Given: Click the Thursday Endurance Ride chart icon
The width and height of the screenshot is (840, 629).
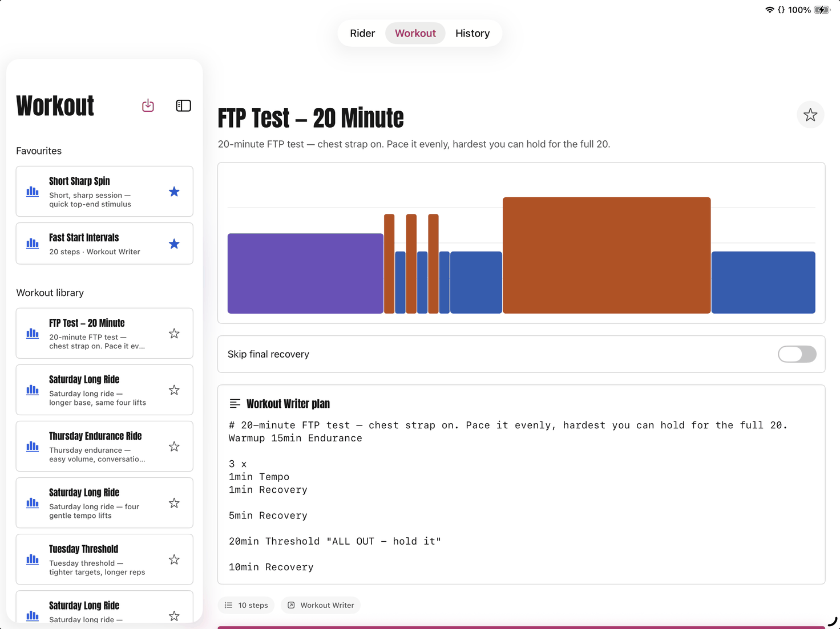Looking at the screenshot, I should pyautogui.click(x=33, y=446).
